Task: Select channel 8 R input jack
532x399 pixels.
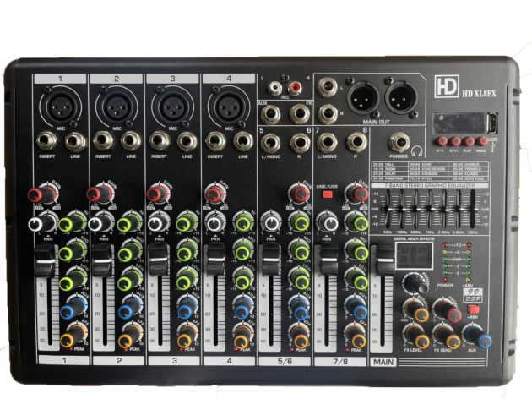Action: coord(356,143)
